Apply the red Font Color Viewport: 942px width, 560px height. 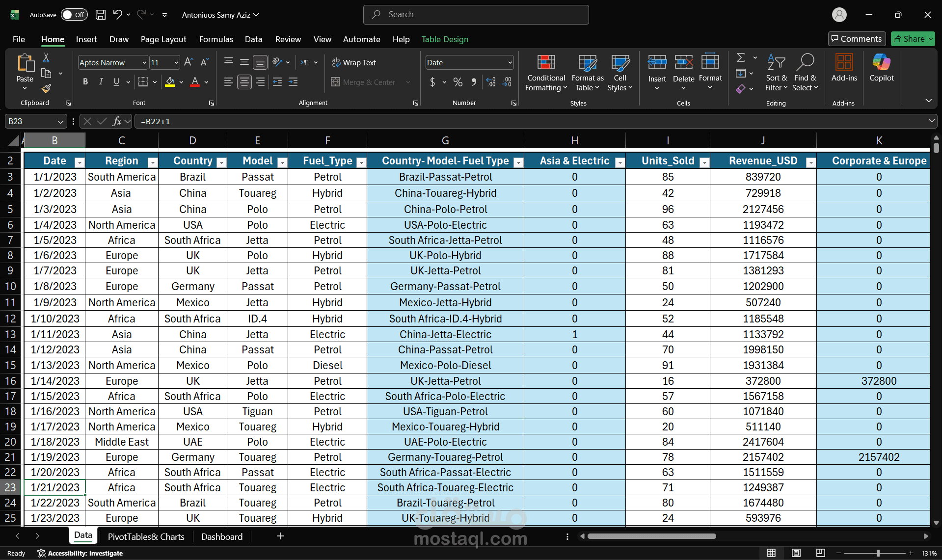195,82
